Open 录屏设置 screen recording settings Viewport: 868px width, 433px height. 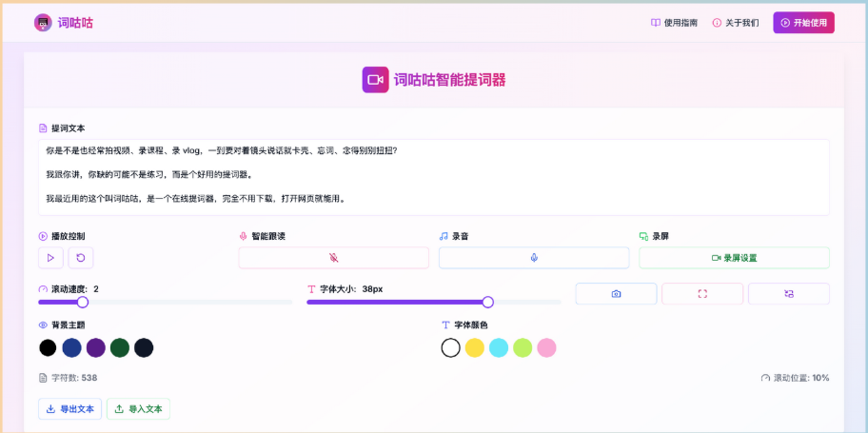pos(734,258)
